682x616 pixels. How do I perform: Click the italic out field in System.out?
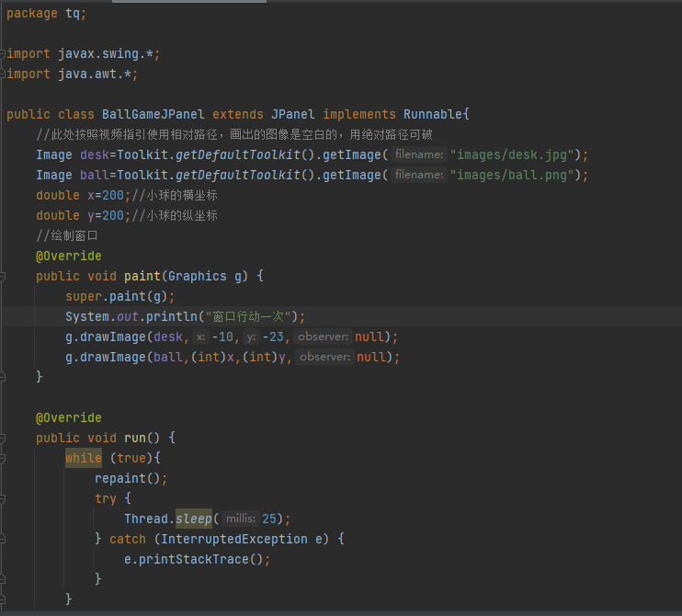[x=128, y=316]
